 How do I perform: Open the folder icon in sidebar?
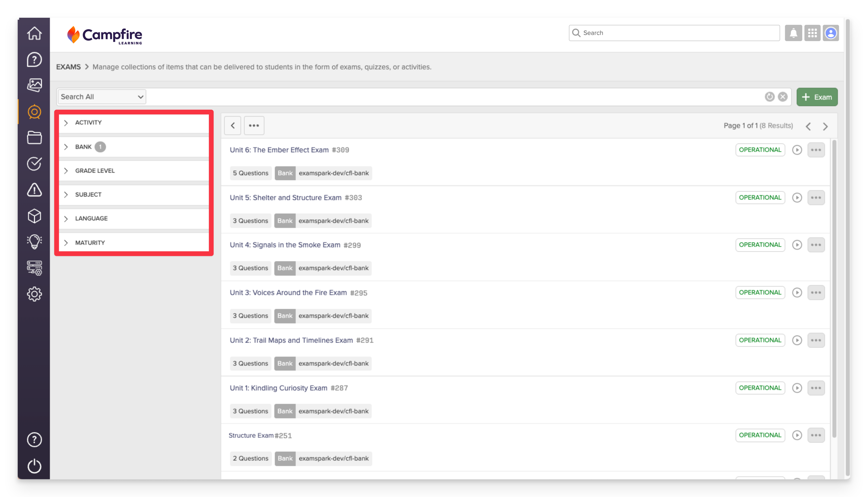[x=34, y=138]
